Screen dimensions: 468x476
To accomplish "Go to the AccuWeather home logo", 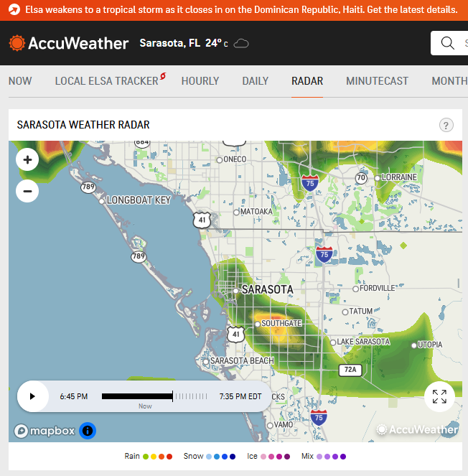I will pyautogui.click(x=69, y=43).
